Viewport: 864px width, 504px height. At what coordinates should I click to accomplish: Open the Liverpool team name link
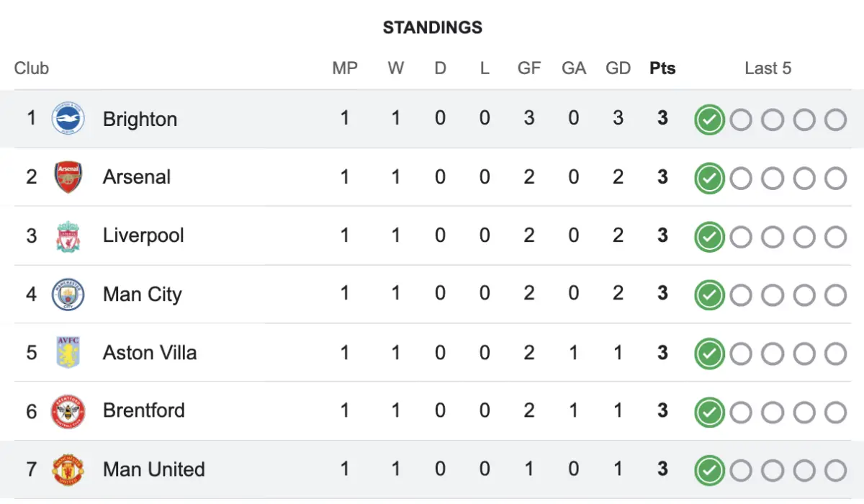pyautogui.click(x=143, y=235)
